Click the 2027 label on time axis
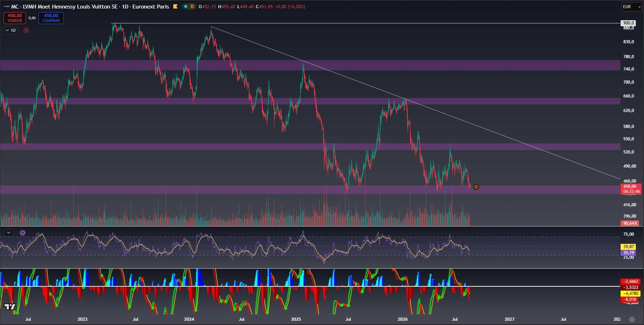Screen dimensions: 644x325 point(510,319)
